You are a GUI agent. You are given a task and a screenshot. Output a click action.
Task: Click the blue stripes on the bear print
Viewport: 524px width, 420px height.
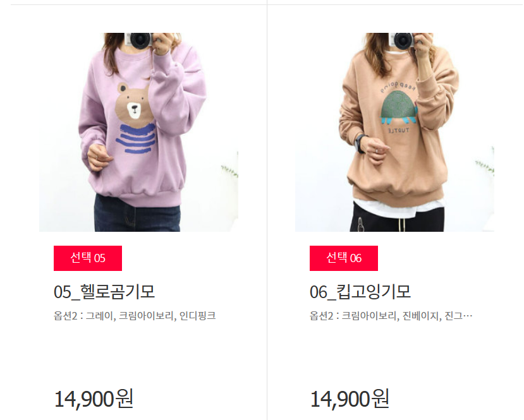[x=137, y=138]
